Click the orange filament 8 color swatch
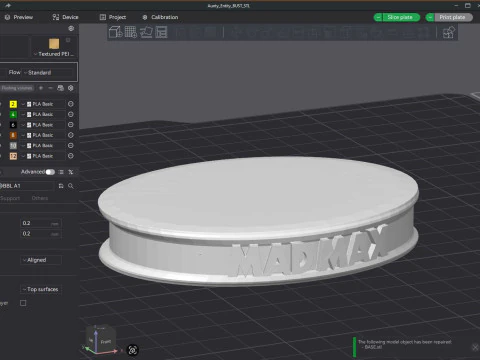This screenshot has height=360, width=480. pos(13,135)
